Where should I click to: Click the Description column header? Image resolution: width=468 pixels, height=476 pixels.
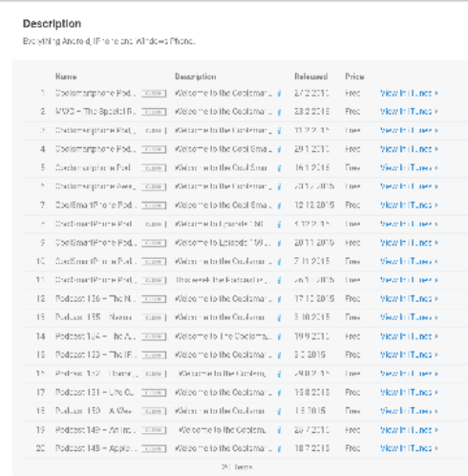pos(196,76)
